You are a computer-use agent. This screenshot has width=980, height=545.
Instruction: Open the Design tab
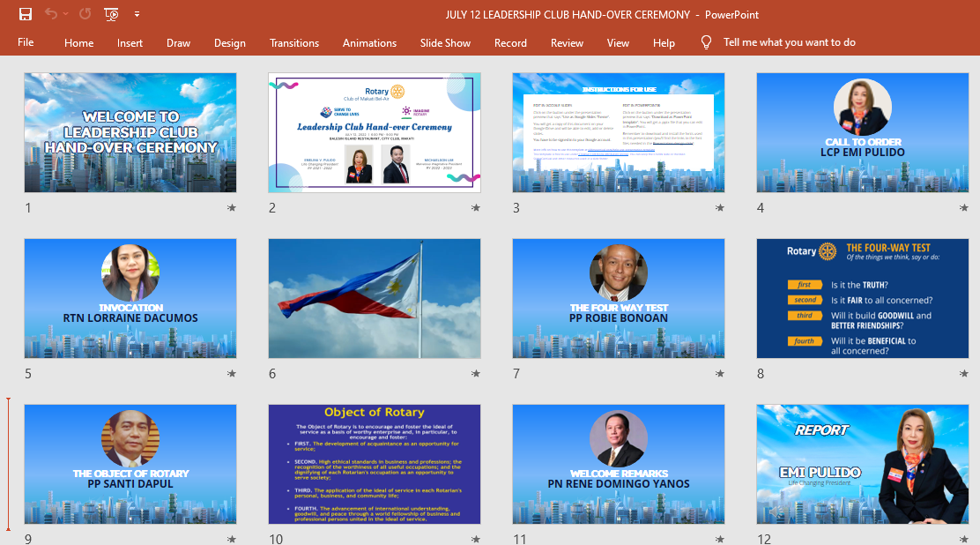click(229, 42)
